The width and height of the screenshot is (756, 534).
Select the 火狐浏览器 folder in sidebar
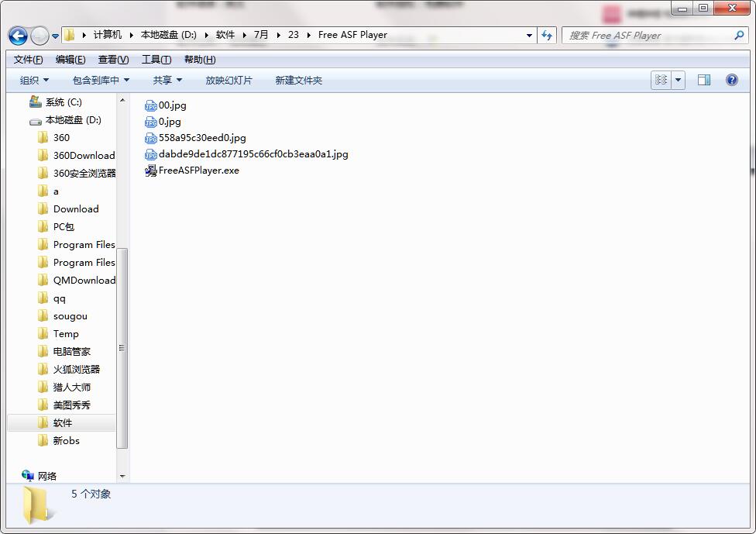(76, 369)
